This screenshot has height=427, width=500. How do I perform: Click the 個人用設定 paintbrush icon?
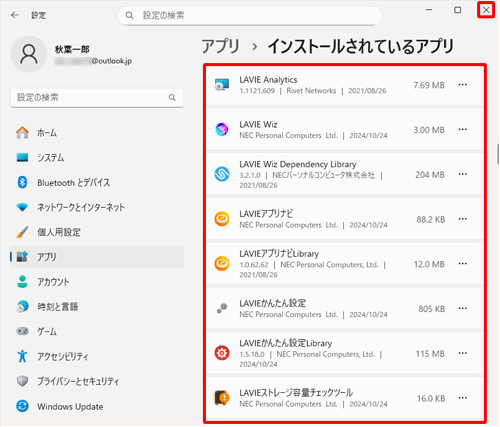[x=22, y=232]
